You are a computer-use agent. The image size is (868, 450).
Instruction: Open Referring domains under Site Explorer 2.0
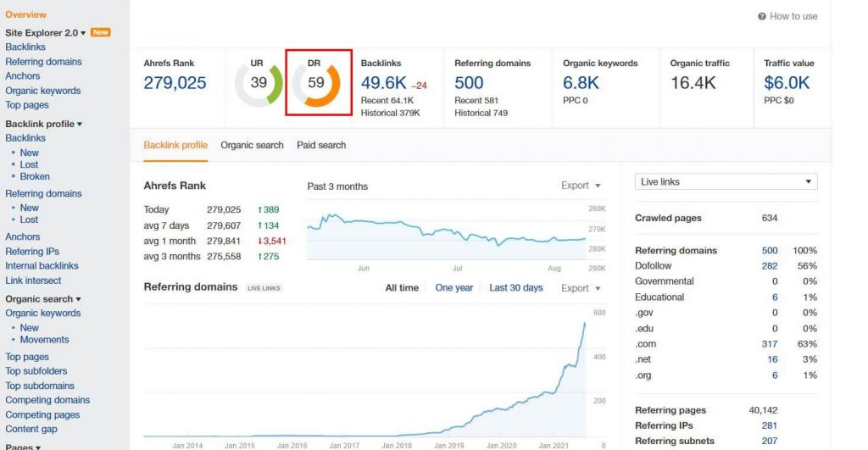point(43,61)
